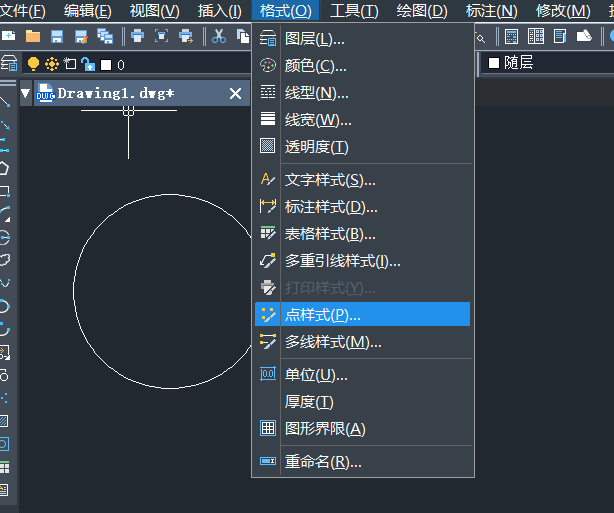The image size is (614, 513).
Task: Choose 透明度(T) menu entry
Action: [x=362, y=147]
